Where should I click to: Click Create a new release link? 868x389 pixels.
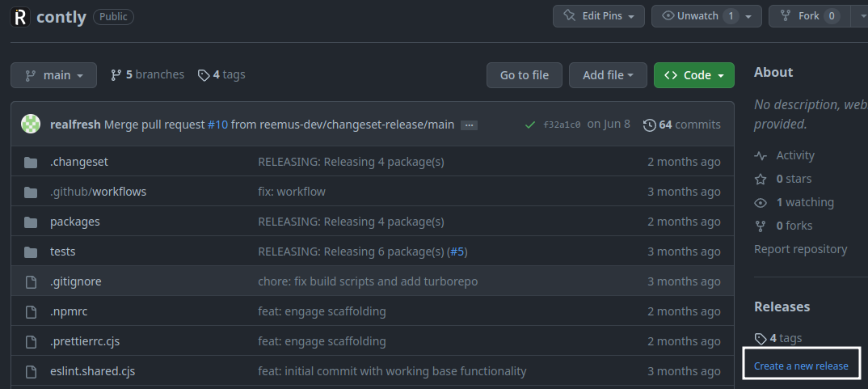tap(801, 366)
